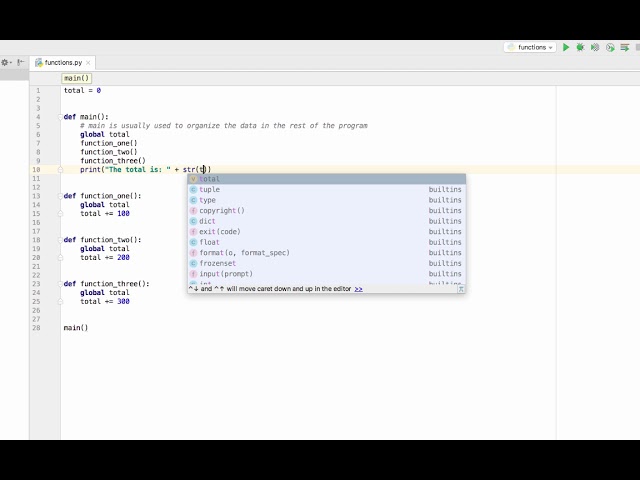This screenshot has width=640, height=480.
Task: Choose 'frozenset' from the completion list
Action: (x=327, y=264)
